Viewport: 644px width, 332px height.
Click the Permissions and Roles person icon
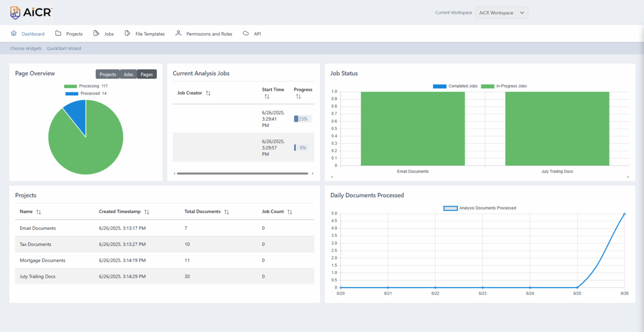click(178, 33)
